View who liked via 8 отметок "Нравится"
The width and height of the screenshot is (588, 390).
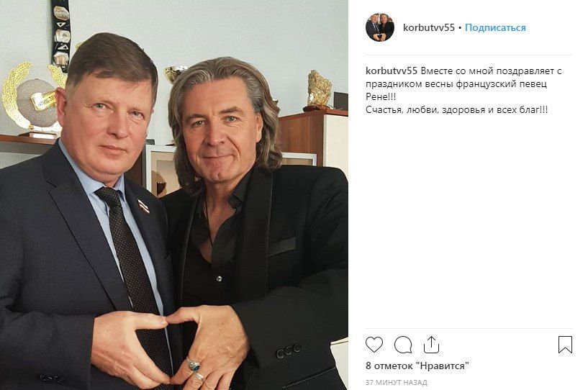[x=417, y=366]
